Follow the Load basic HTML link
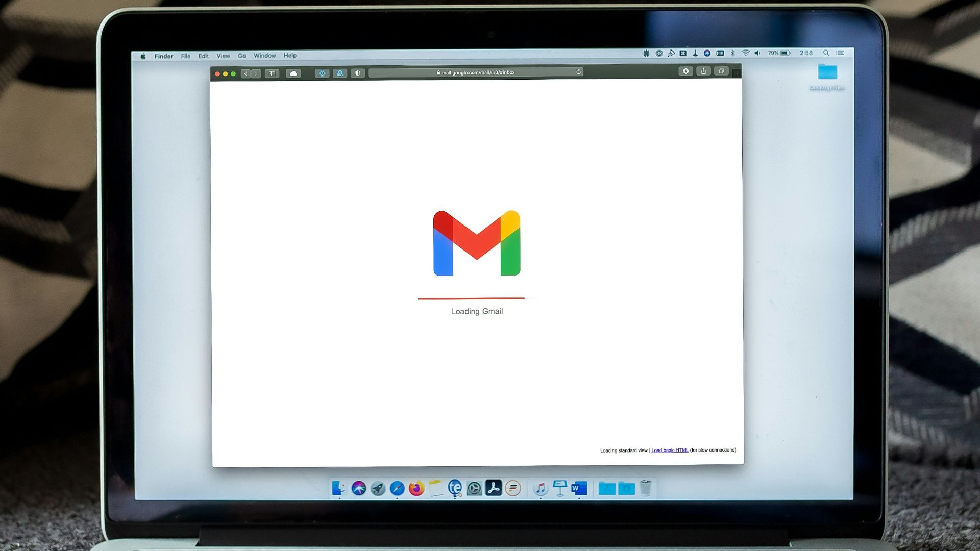 [x=670, y=450]
